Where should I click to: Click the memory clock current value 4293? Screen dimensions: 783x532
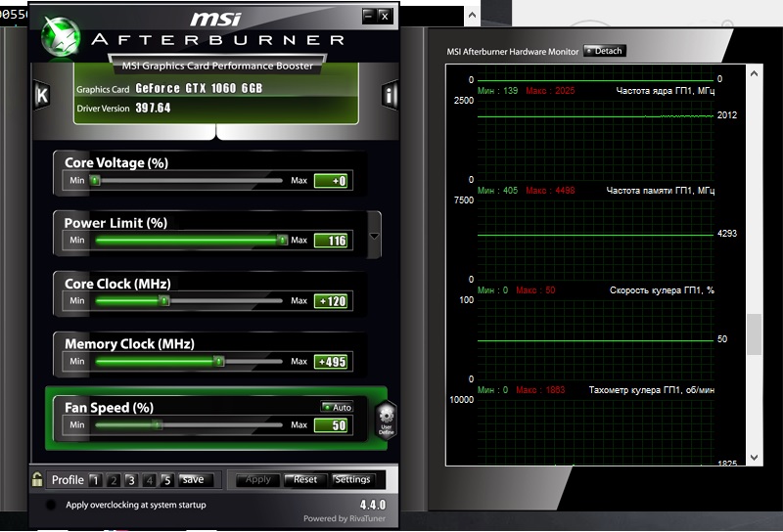pos(727,233)
